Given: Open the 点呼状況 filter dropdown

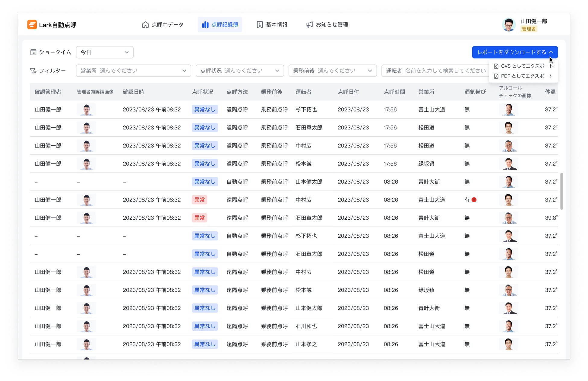Looking at the screenshot, I should tap(240, 71).
